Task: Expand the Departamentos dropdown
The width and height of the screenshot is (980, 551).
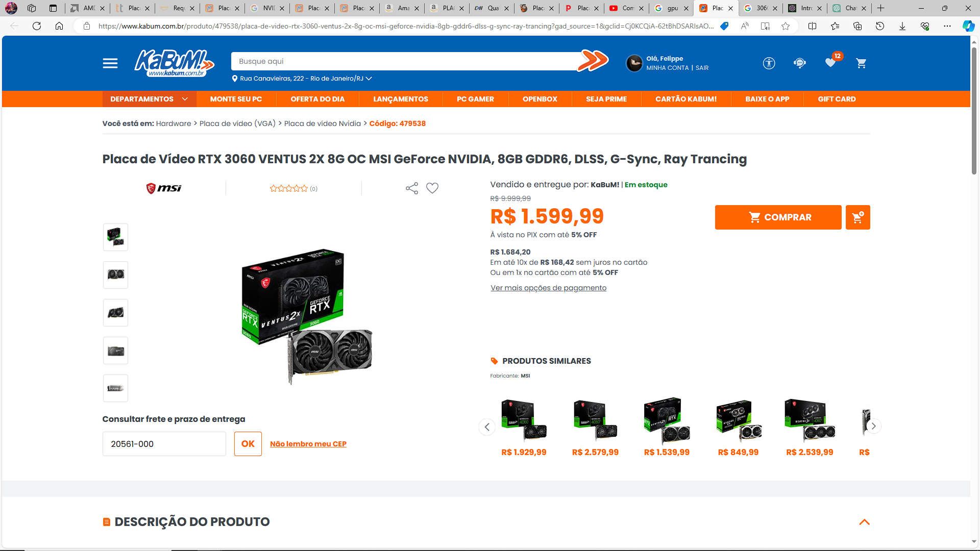Action: coord(149,99)
